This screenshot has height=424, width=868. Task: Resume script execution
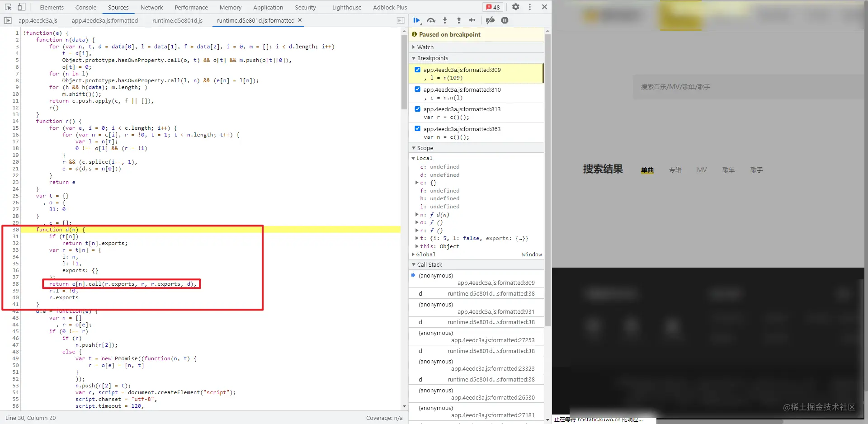[x=417, y=20]
